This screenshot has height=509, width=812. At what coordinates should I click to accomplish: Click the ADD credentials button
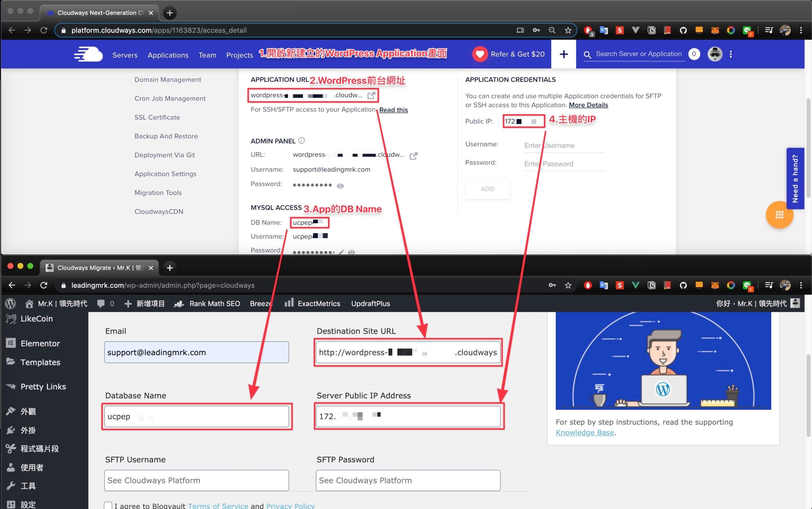click(488, 189)
